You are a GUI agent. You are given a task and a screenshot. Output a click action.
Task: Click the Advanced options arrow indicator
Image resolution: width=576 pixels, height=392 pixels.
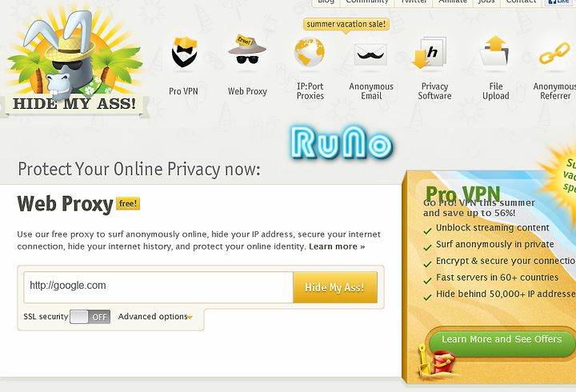[x=190, y=318]
